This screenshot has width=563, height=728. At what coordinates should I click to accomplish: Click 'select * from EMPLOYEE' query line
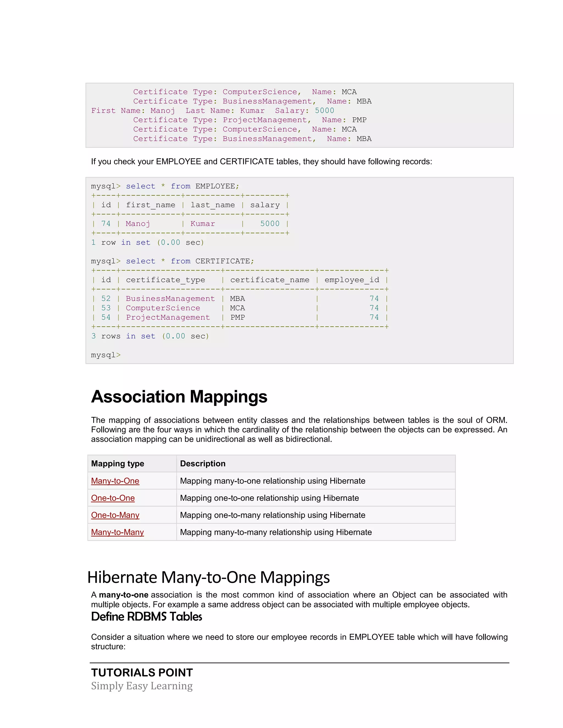pyautogui.click(x=165, y=186)
